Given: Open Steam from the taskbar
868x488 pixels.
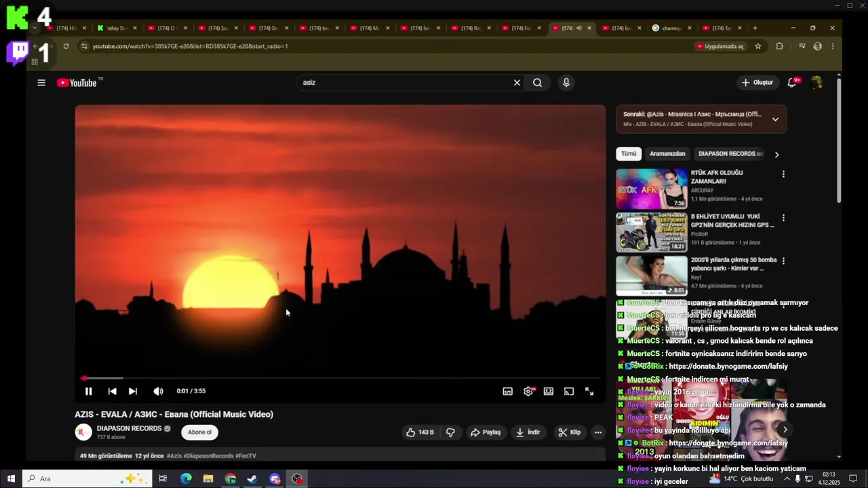Looking at the screenshot, I should click(x=252, y=479).
